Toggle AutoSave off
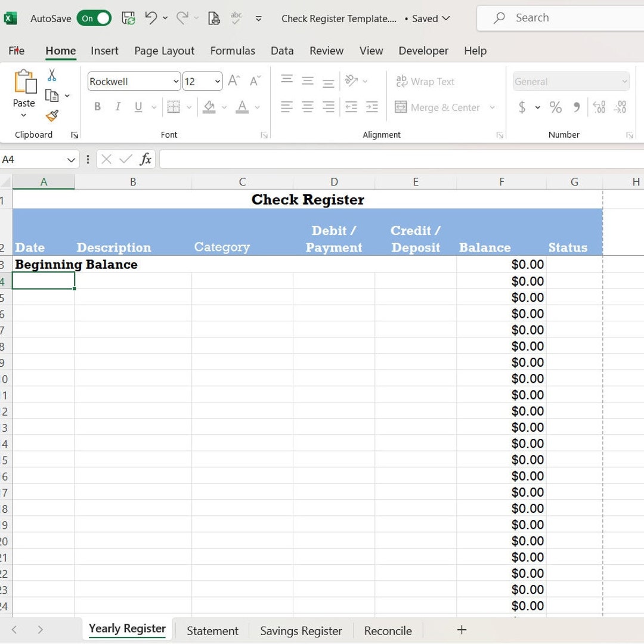 (94, 18)
